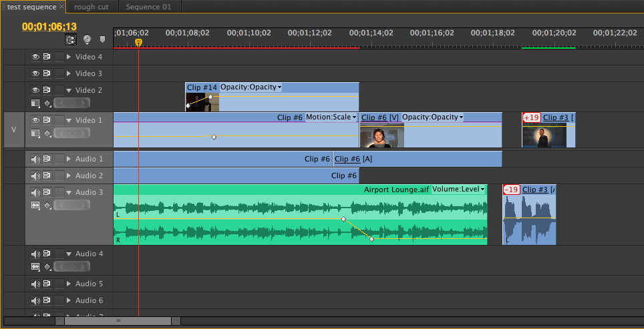
Task: Toggle track lock box on Video 4
Action: (59, 57)
